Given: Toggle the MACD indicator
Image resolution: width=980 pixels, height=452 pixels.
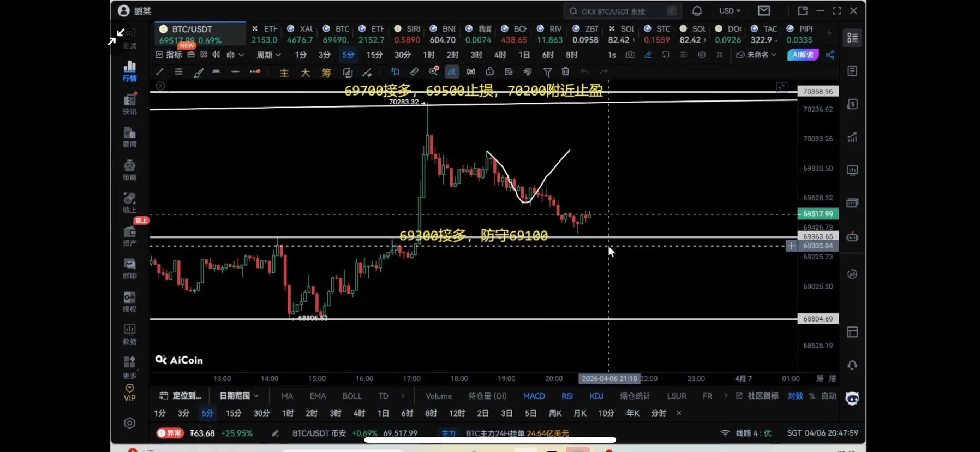Looking at the screenshot, I should [534, 396].
